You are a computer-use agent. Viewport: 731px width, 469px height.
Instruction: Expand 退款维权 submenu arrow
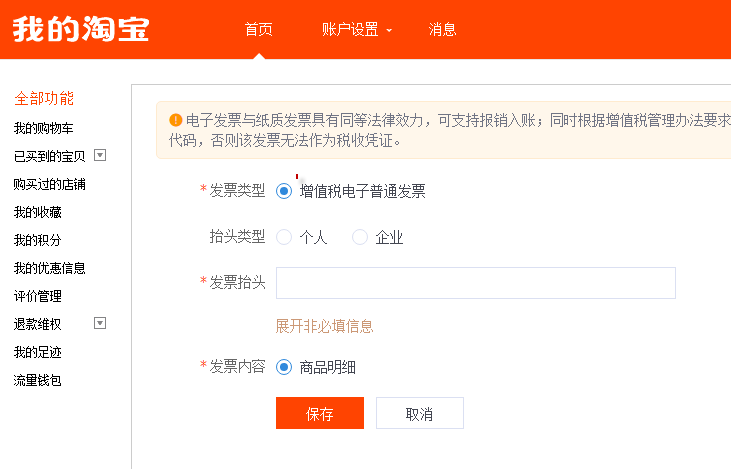click(100, 323)
